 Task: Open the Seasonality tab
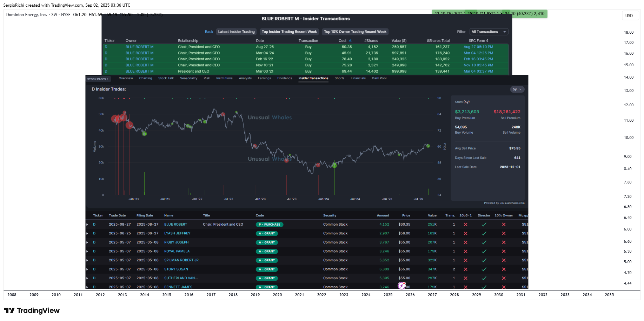pyautogui.click(x=189, y=78)
